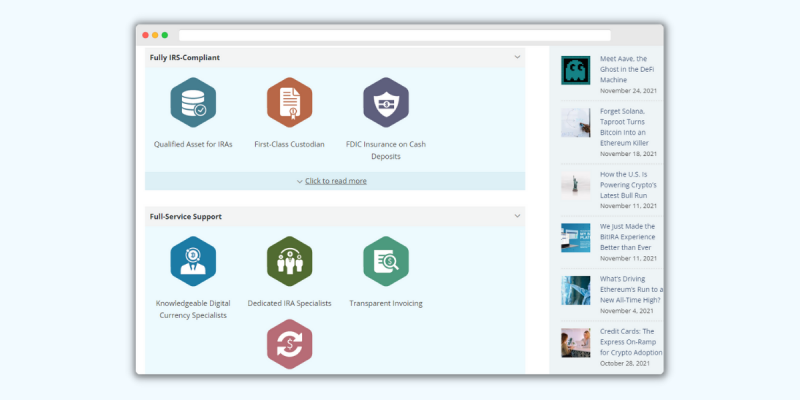800x400 pixels.
Task: Open article 'Forget Solana, Taproot Turns Bitcoin'
Action: 626,127
